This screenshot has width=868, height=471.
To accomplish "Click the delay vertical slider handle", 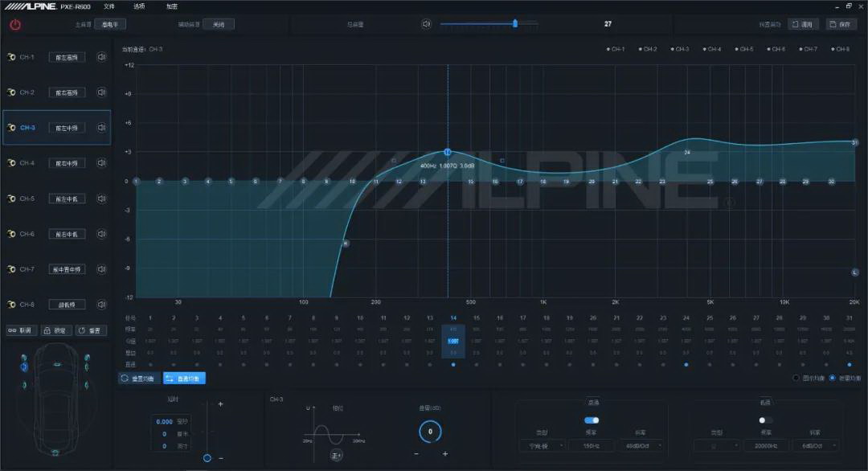I will tap(207, 457).
